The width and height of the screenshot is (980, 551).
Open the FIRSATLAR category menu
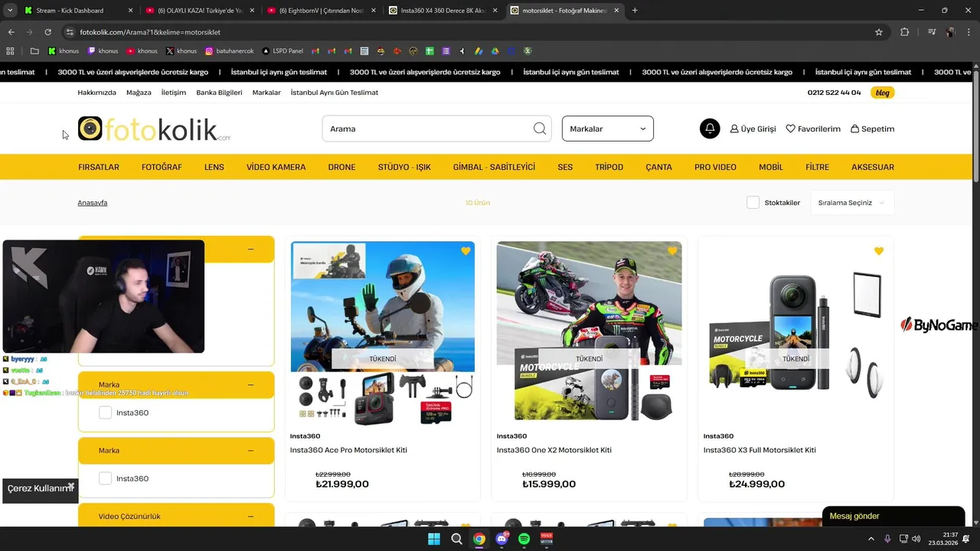[99, 167]
